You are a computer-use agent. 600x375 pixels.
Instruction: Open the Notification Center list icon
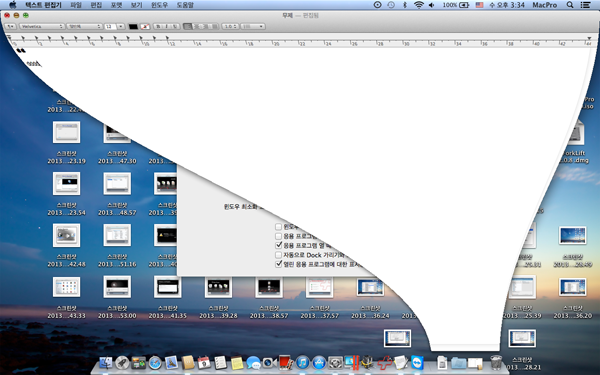click(585, 5)
